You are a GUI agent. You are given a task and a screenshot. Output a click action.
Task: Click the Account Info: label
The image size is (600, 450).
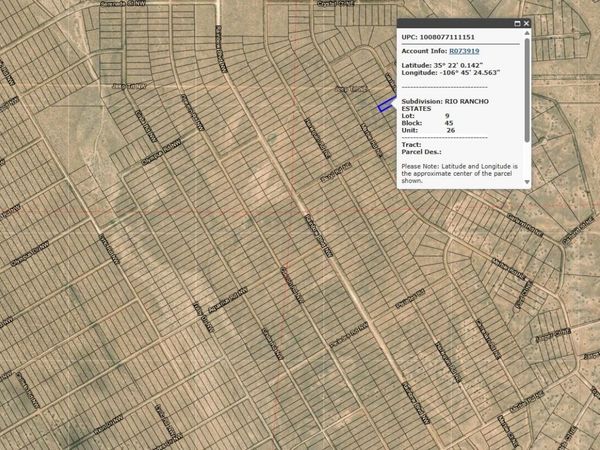pos(424,51)
